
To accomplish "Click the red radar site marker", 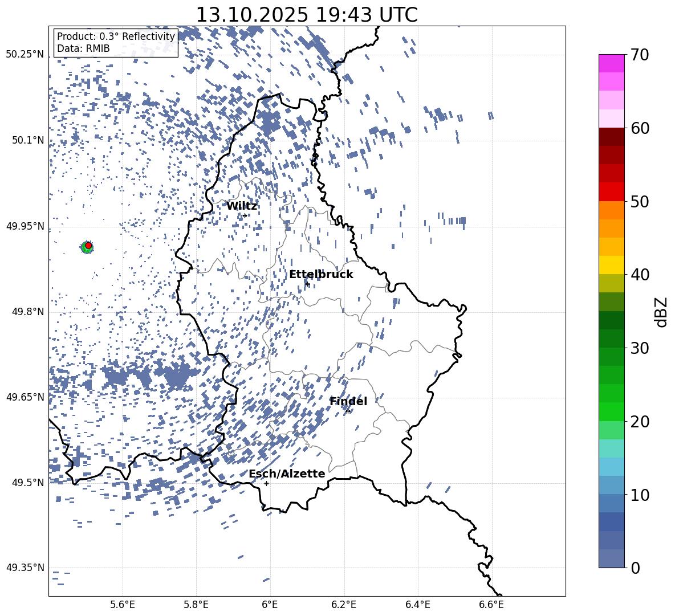I will point(88,245).
